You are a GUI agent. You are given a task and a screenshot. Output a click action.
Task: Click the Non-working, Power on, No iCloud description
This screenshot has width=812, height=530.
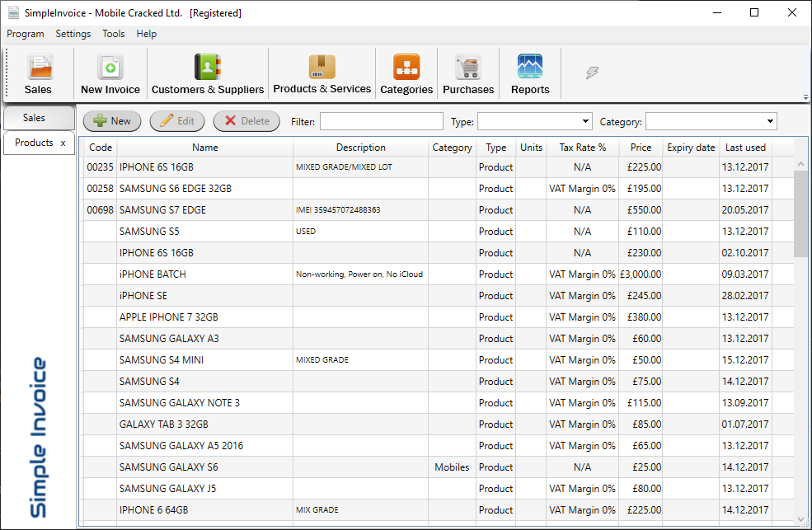pos(359,274)
